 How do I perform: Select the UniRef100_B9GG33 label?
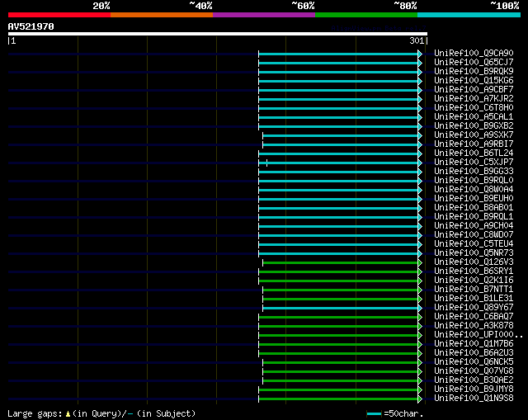(474, 172)
